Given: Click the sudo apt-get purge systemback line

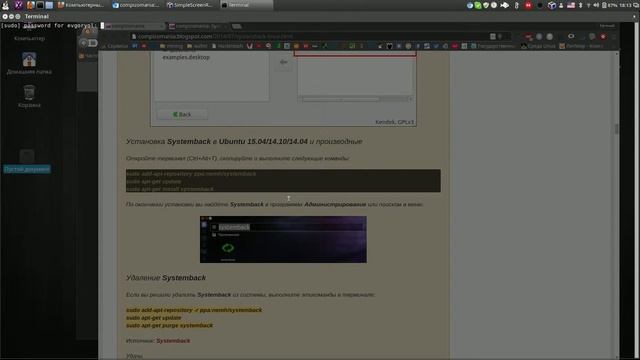Looking at the screenshot, I should (x=169, y=325).
